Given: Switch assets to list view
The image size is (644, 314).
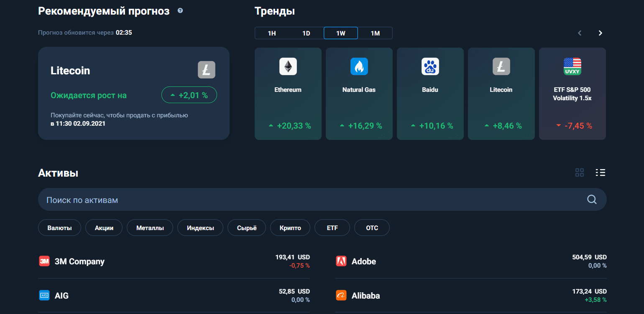Looking at the screenshot, I should pyautogui.click(x=601, y=172).
